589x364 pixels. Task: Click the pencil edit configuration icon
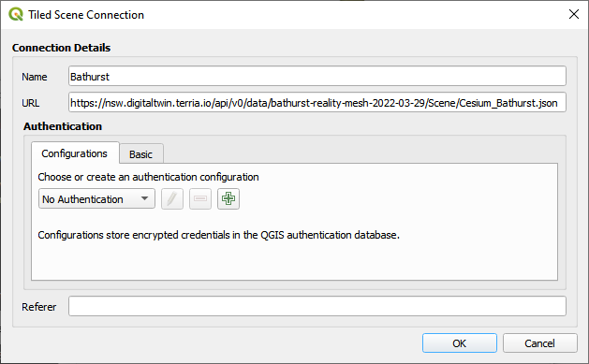tap(172, 198)
